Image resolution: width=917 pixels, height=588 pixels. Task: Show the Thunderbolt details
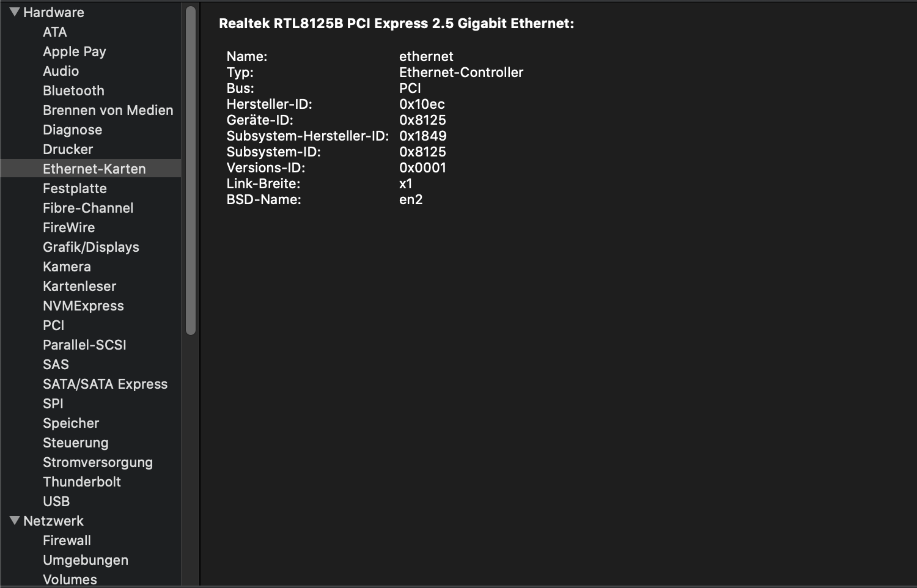tap(81, 482)
